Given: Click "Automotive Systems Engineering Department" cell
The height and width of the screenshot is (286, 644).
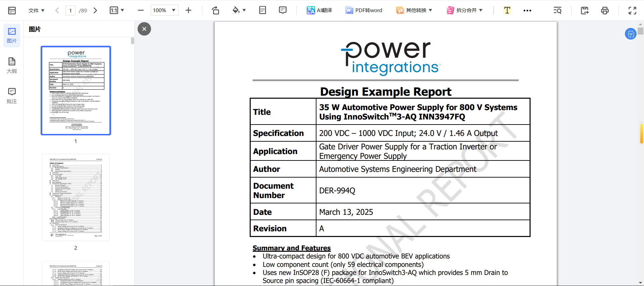Looking at the screenshot, I should tap(423, 169).
